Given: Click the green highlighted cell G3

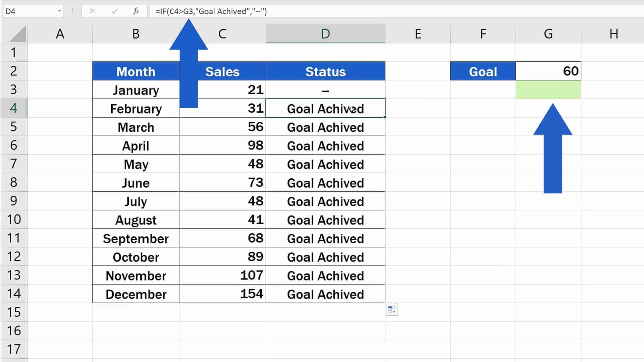Looking at the screenshot, I should point(548,89).
